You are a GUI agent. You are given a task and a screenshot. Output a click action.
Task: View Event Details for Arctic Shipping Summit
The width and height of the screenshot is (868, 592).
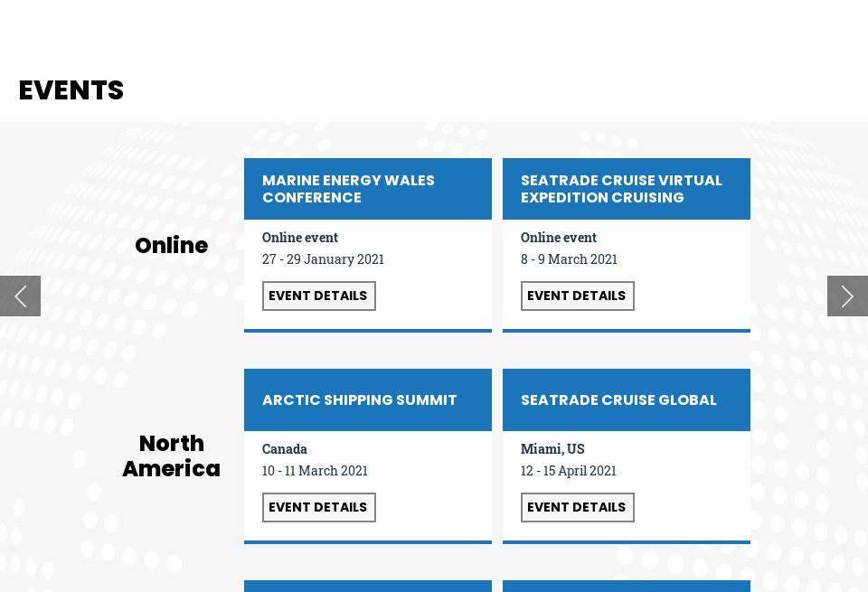(318, 507)
